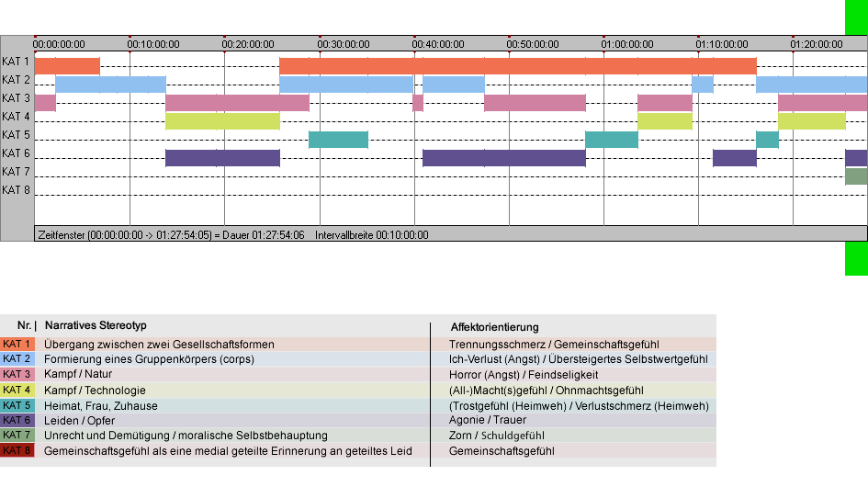Click the 'Zeitfenster' duration status text

click(171, 235)
